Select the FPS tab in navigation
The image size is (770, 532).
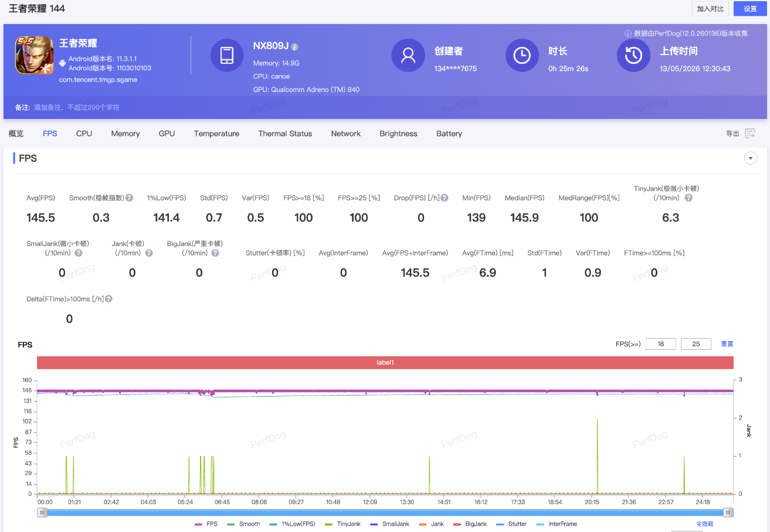(x=50, y=134)
